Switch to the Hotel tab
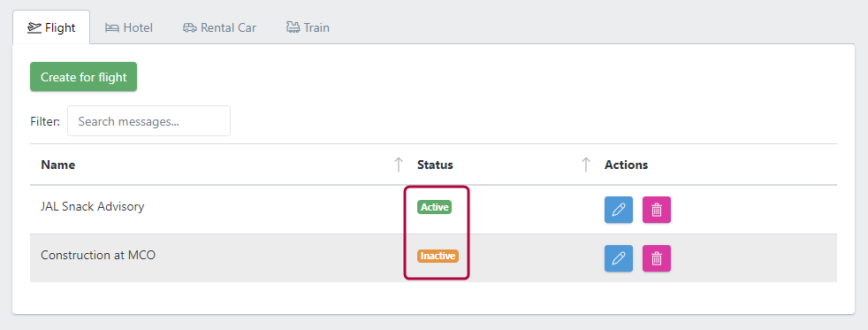Viewport: 868px width, 330px height. tap(129, 27)
